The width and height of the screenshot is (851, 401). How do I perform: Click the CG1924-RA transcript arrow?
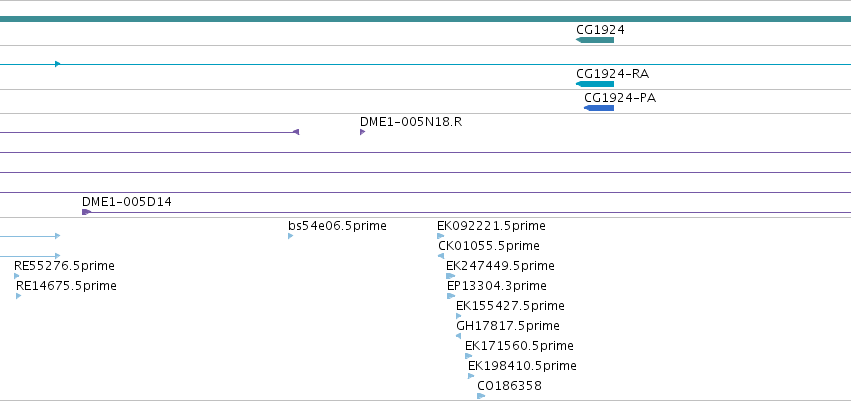(x=595, y=84)
